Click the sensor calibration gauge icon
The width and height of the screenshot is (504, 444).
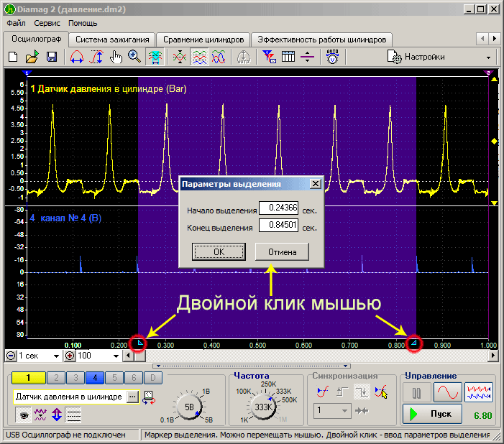(x=149, y=397)
